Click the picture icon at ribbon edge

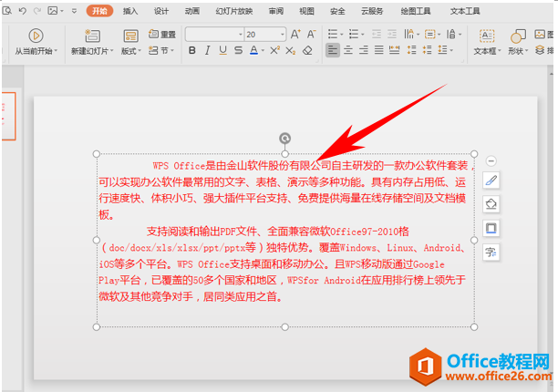(540, 34)
